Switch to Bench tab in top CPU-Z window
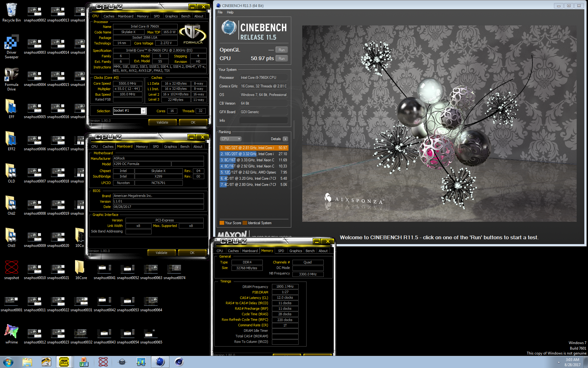This screenshot has height=368, width=588. tap(186, 16)
